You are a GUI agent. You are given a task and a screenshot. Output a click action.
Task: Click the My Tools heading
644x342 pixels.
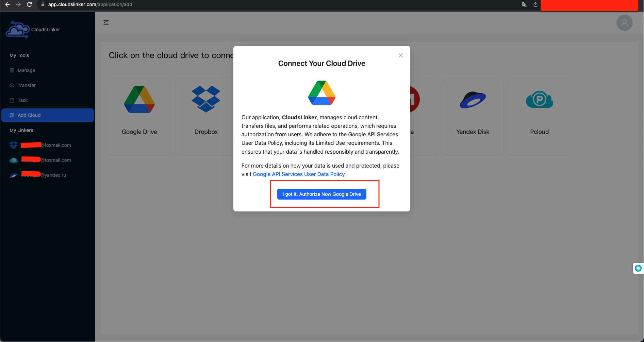[x=19, y=55]
